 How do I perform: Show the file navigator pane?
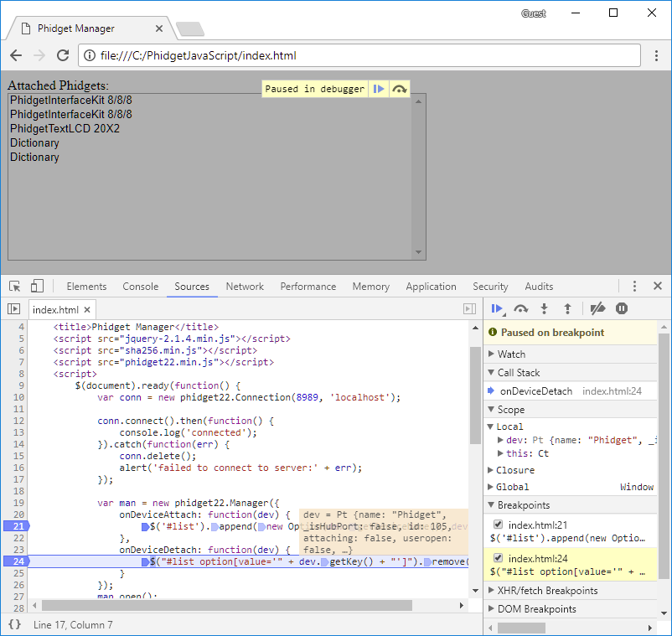pos(13,309)
